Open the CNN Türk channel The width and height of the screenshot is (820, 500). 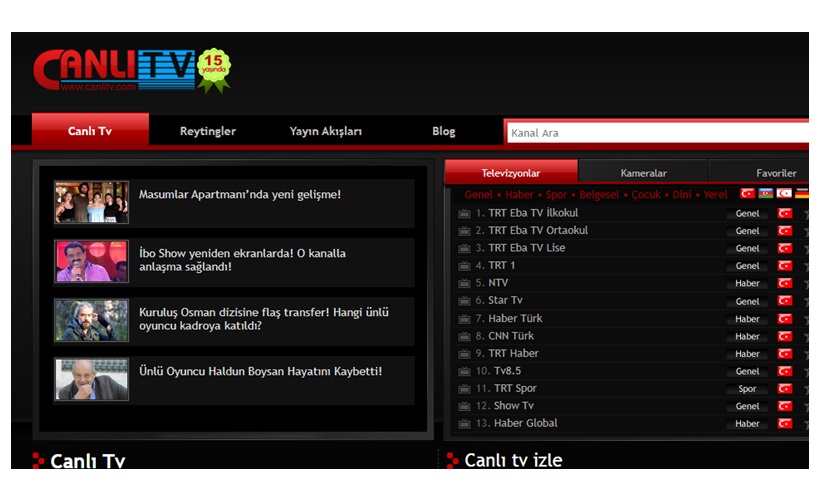point(511,336)
